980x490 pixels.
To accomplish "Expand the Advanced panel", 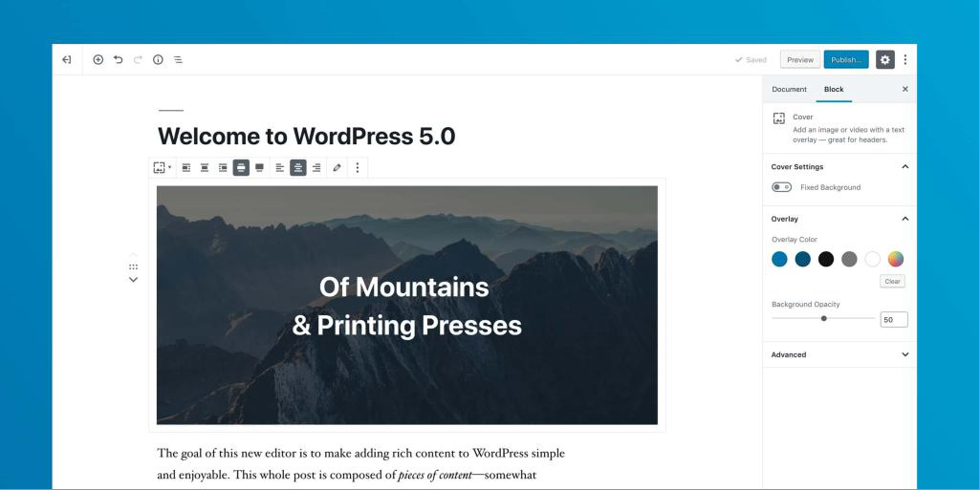I will [x=839, y=354].
